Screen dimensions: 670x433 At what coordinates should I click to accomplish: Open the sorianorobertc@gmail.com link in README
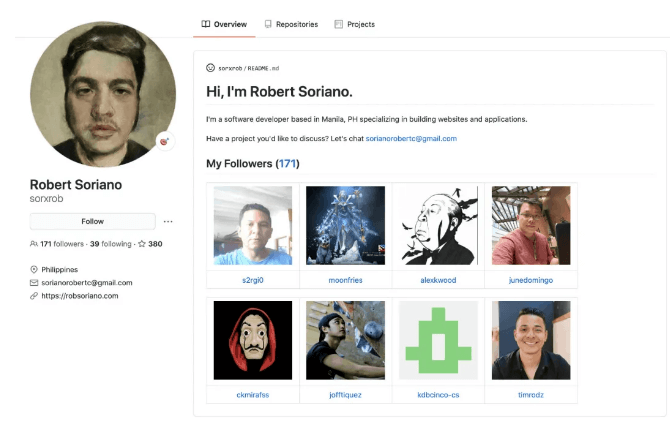[x=411, y=138]
